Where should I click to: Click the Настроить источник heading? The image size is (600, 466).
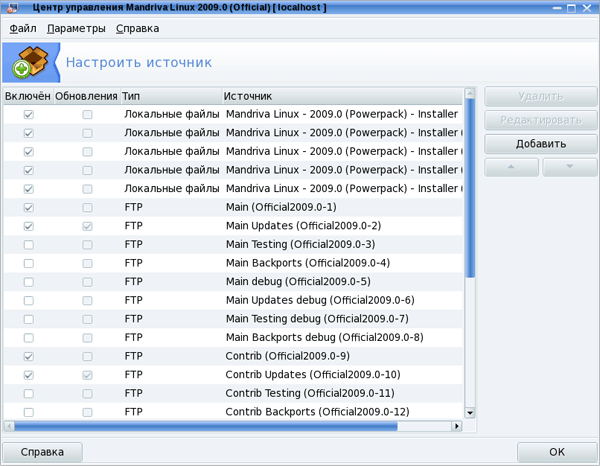[x=139, y=62]
